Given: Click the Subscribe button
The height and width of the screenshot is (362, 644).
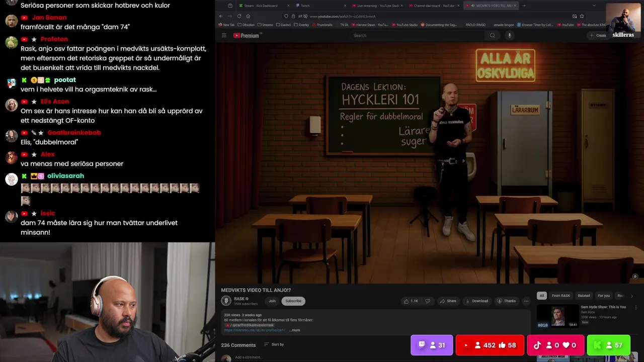Looking at the screenshot, I should 293,301.
